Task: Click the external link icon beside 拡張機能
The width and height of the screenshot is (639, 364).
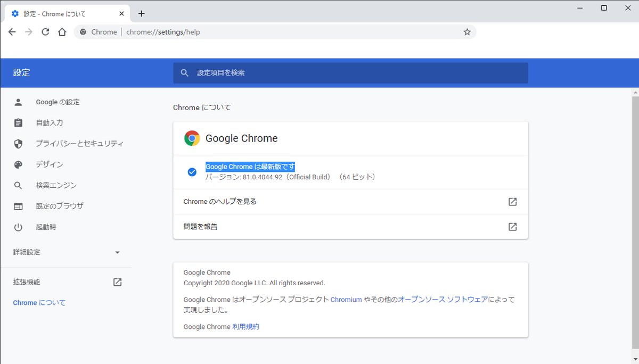Action: click(118, 282)
